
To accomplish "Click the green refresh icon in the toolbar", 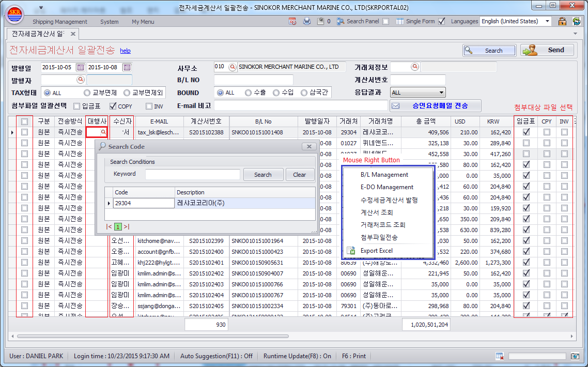I will [577, 21].
